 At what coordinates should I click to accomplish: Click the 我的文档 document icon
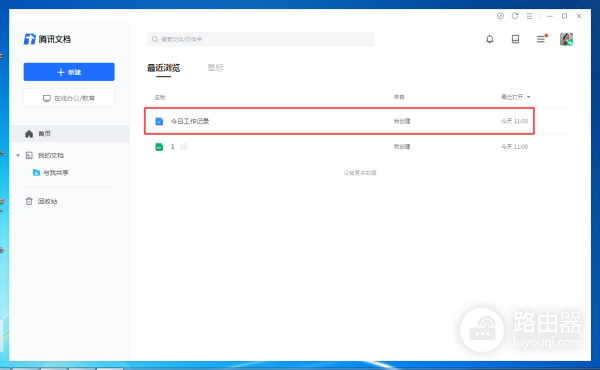(29, 155)
